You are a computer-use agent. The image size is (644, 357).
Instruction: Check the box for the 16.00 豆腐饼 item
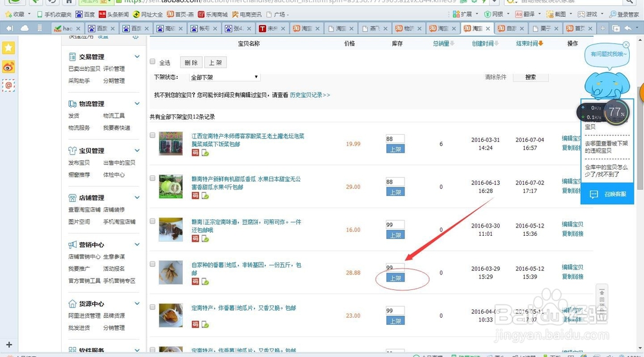153,221
